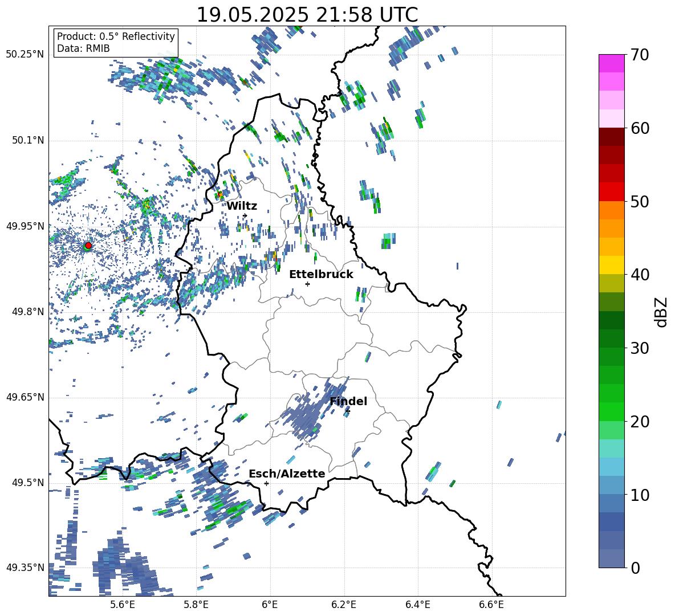Image resolution: width=675 pixels, height=616 pixels.
Task: Click the 70 tick label on colorbar
Action: click(639, 55)
